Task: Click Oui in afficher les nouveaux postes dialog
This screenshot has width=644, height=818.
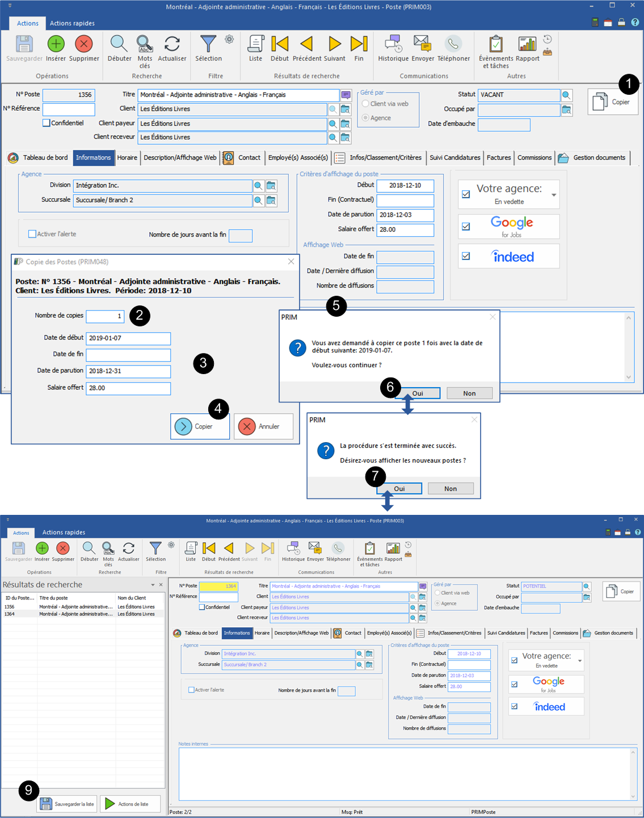Action: [x=399, y=489]
